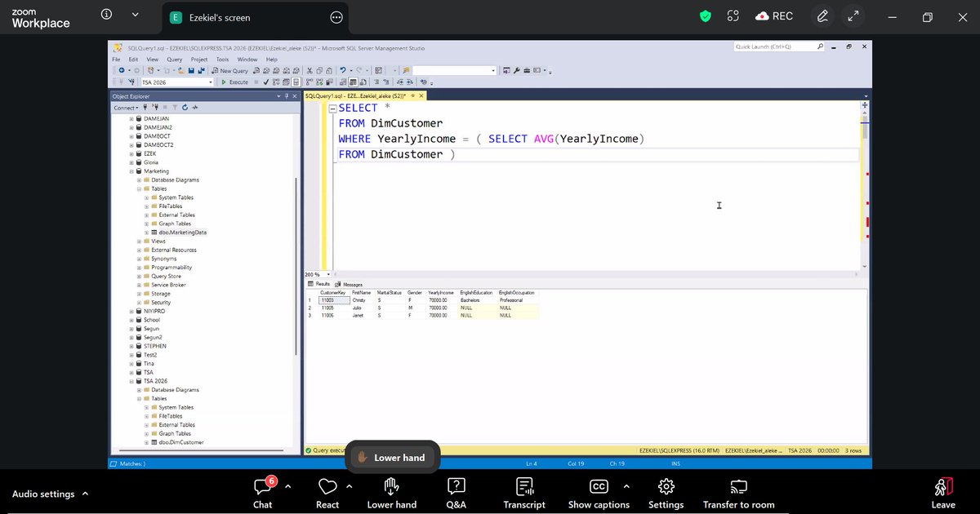Collapse the Marketing database node

click(131, 171)
